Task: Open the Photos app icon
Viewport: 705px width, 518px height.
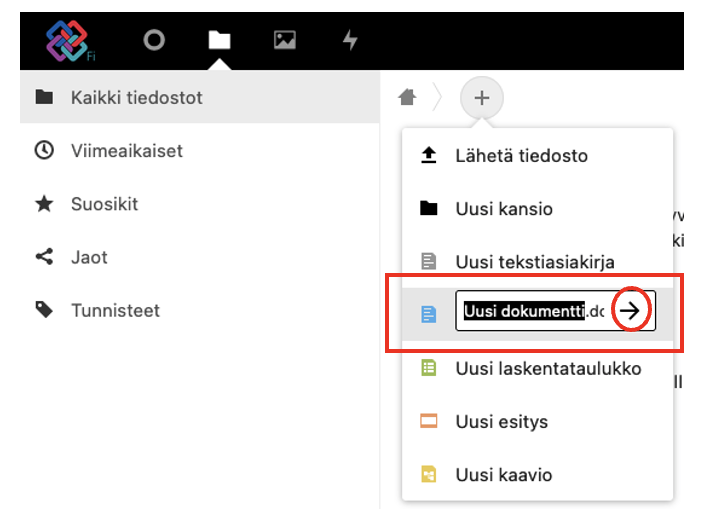Action: (285, 40)
